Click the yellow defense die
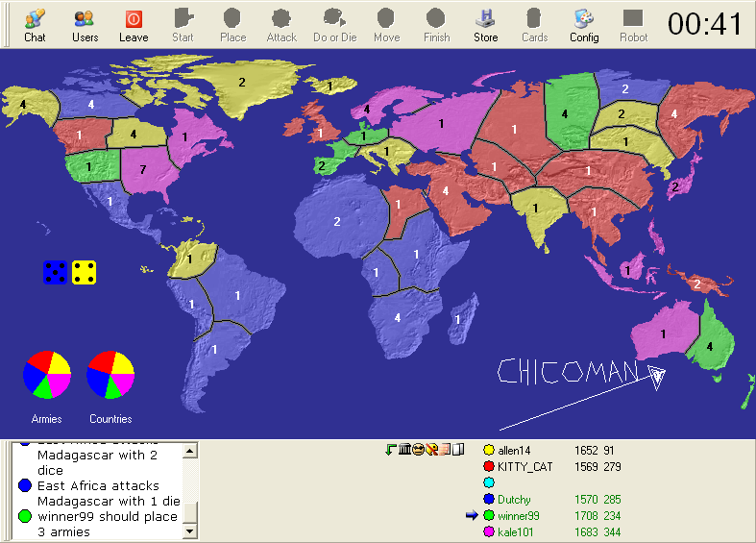Image resolution: width=756 pixels, height=543 pixels. coord(84,273)
